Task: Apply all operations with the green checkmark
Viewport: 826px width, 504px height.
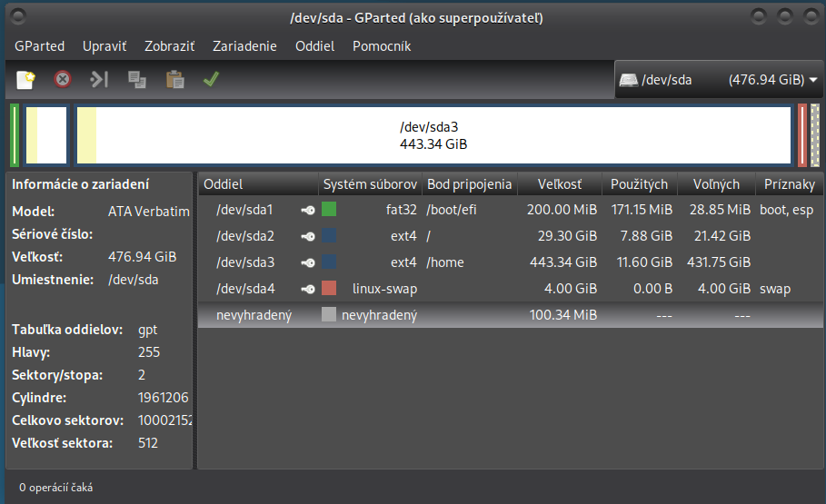Action: point(211,80)
